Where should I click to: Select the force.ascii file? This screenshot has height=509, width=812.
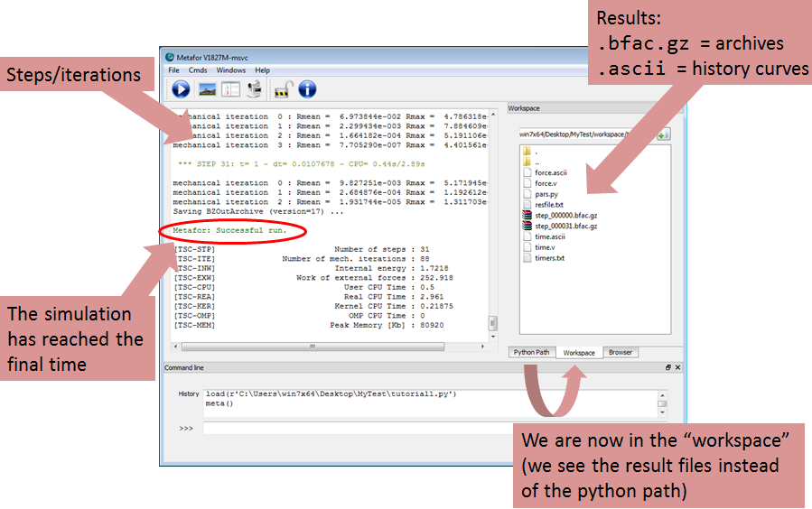pos(545,172)
